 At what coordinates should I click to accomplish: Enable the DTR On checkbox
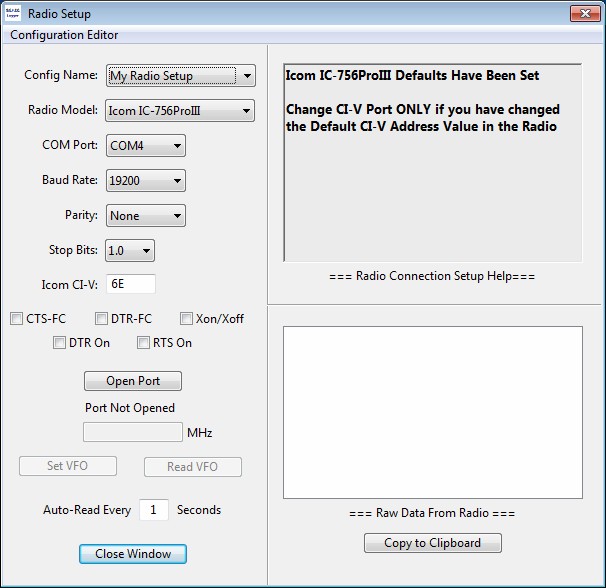pyautogui.click(x=60, y=343)
